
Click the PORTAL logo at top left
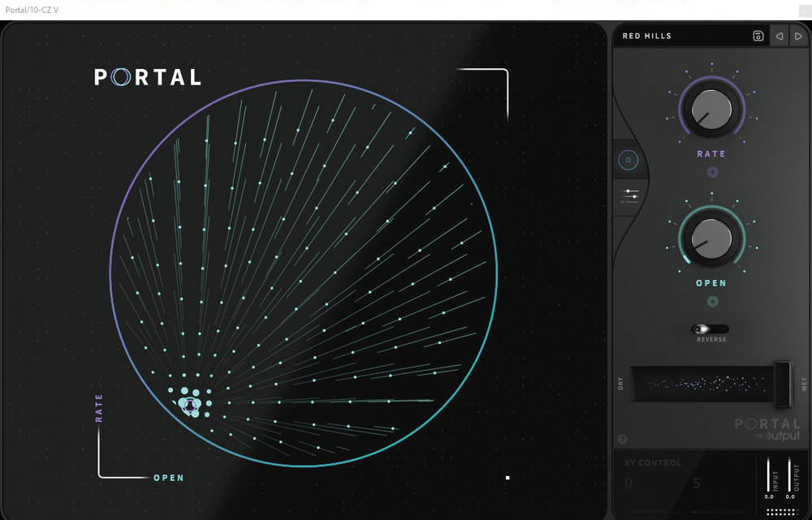click(148, 77)
